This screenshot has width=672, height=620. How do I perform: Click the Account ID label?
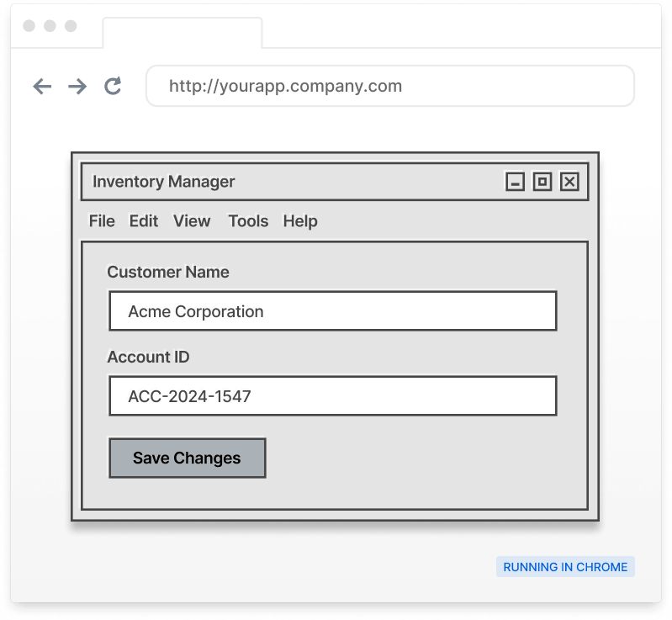pyautogui.click(x=149, y=357)
